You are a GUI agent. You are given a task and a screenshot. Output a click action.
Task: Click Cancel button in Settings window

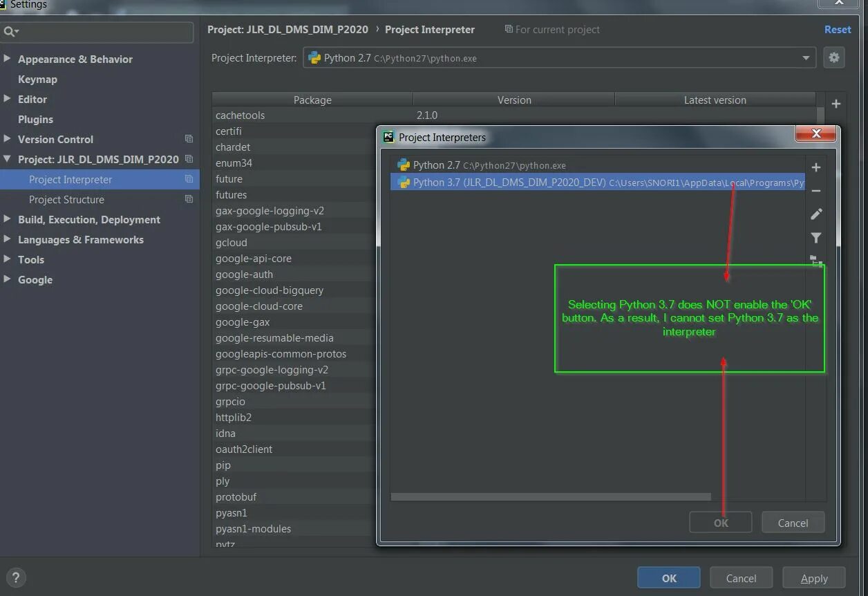(x=741, y=578)
